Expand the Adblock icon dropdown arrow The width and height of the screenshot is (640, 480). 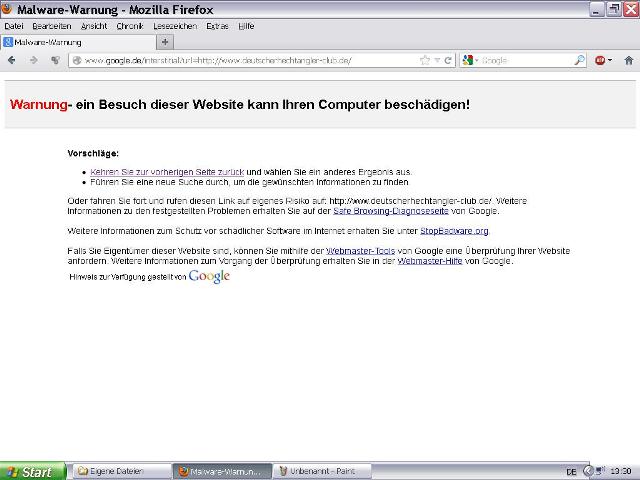coord(610,60)
